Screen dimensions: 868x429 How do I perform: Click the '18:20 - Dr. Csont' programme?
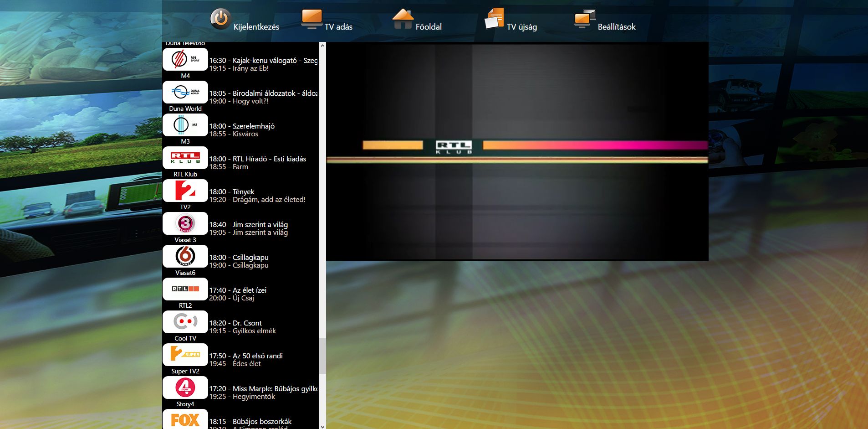tap(235, 323)
